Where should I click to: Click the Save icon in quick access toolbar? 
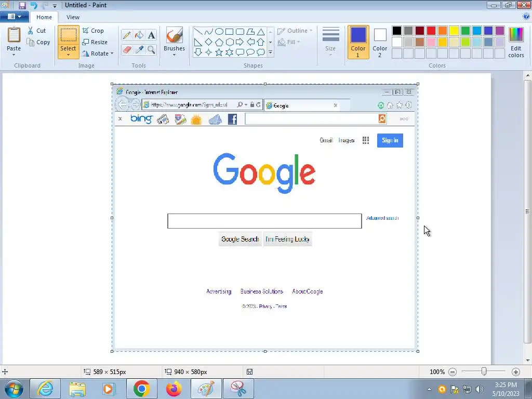22,5
